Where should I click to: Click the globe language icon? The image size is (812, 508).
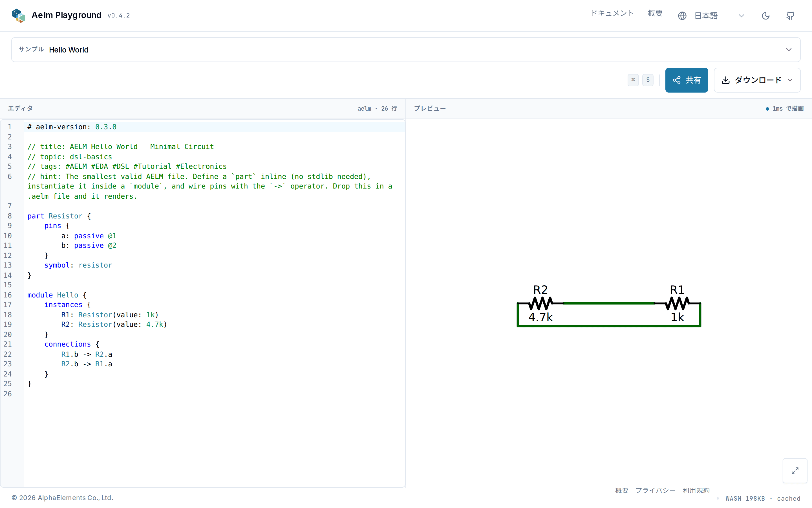click(x=682, y=16)
